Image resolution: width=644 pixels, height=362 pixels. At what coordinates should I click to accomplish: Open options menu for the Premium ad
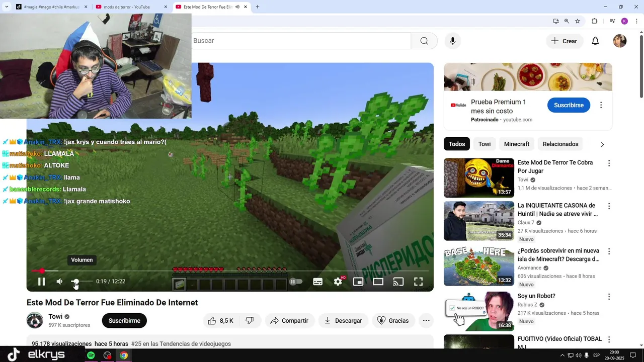[x=601, y=105]
